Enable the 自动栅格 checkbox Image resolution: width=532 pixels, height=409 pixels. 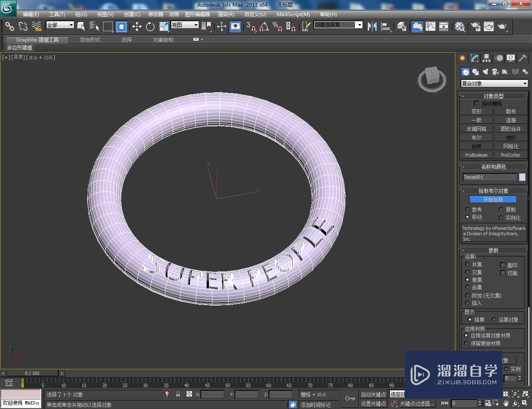pyautogui.click(x=476, y=103)
